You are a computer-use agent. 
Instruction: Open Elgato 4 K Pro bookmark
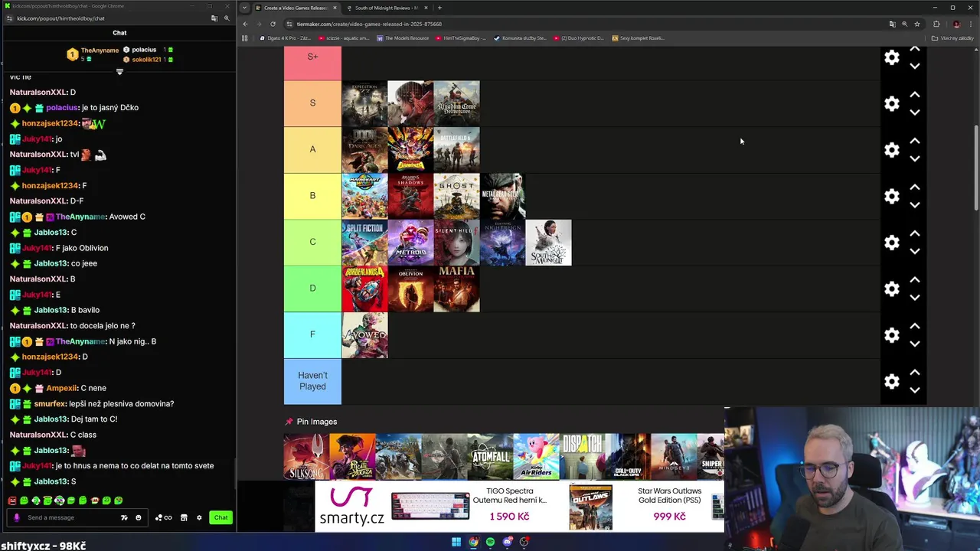click(x=286, y=38)
